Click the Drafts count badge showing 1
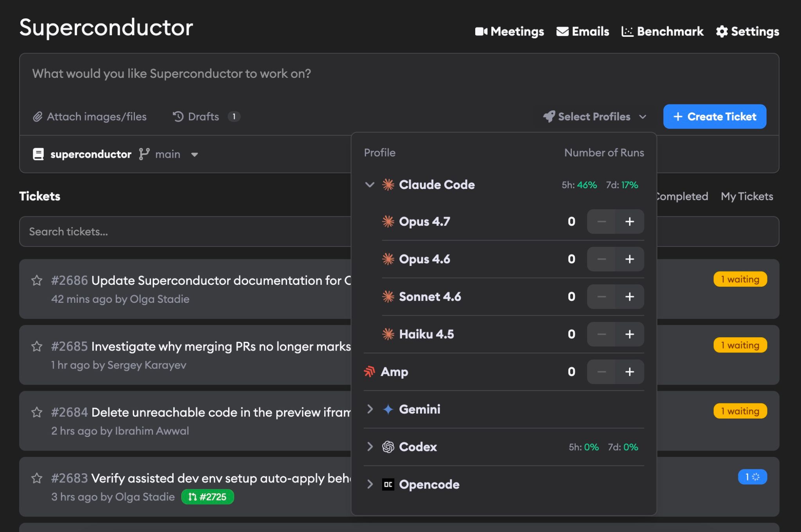Viewport: 801px width, 532px height. 234,117
